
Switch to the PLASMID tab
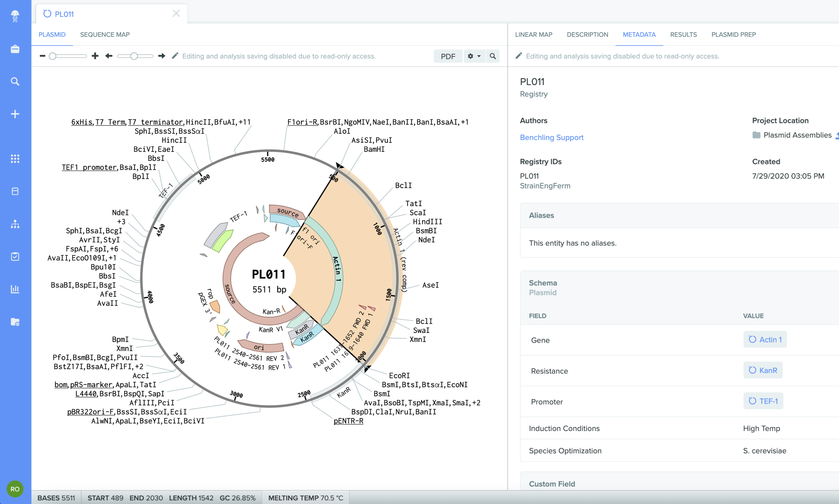tap(52, 35)
